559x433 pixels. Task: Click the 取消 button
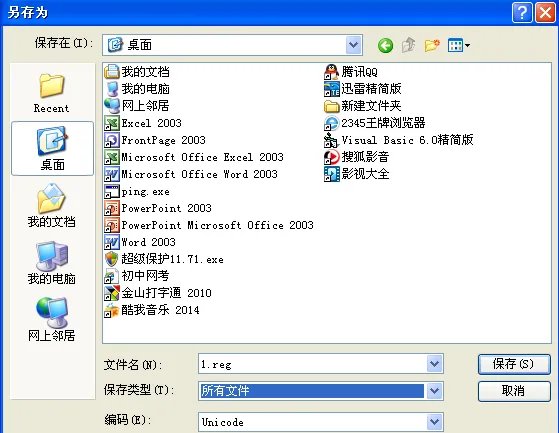point(514,391)
